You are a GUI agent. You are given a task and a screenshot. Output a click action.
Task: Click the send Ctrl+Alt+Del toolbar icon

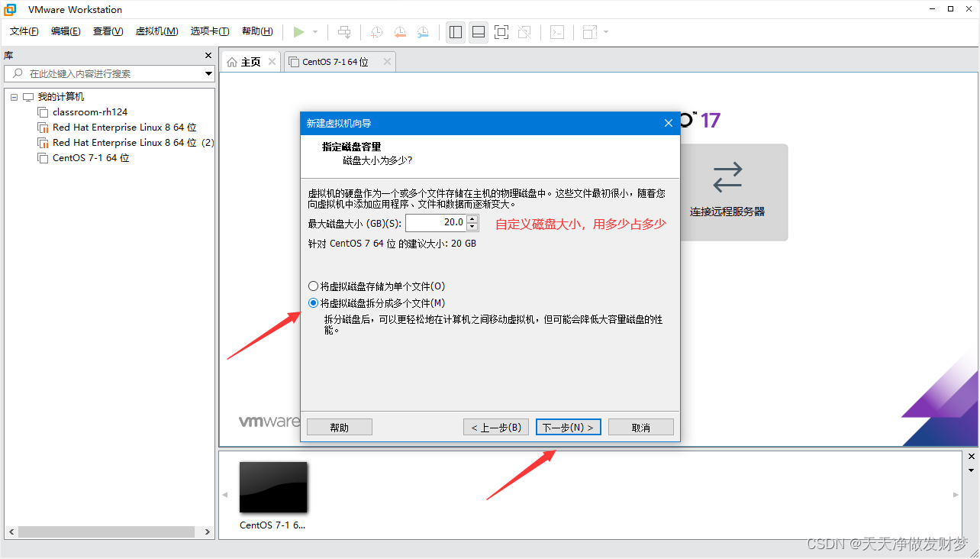pos(345,32)
